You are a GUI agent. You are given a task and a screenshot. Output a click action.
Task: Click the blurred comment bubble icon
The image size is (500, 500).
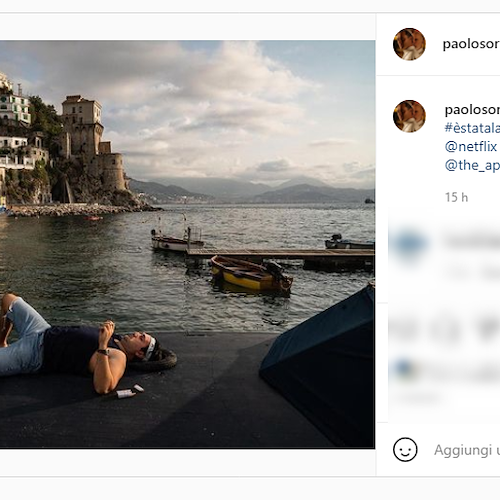446,329
